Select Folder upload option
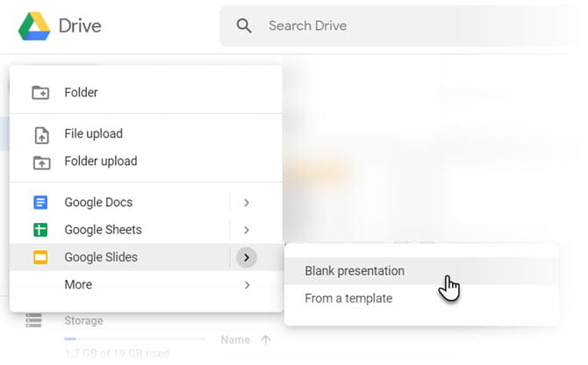 [x=146, y=161]
